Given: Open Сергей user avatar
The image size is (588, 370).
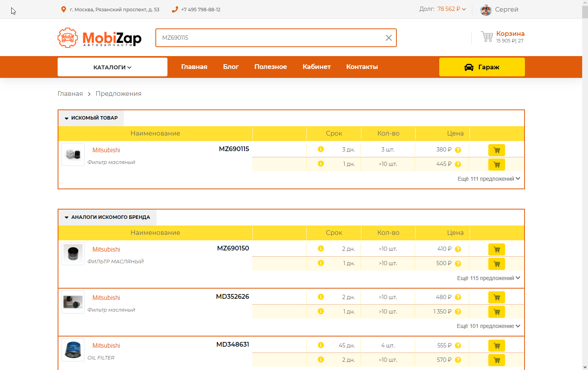Looking at the screenshot, I should click(x=486, y=10).
